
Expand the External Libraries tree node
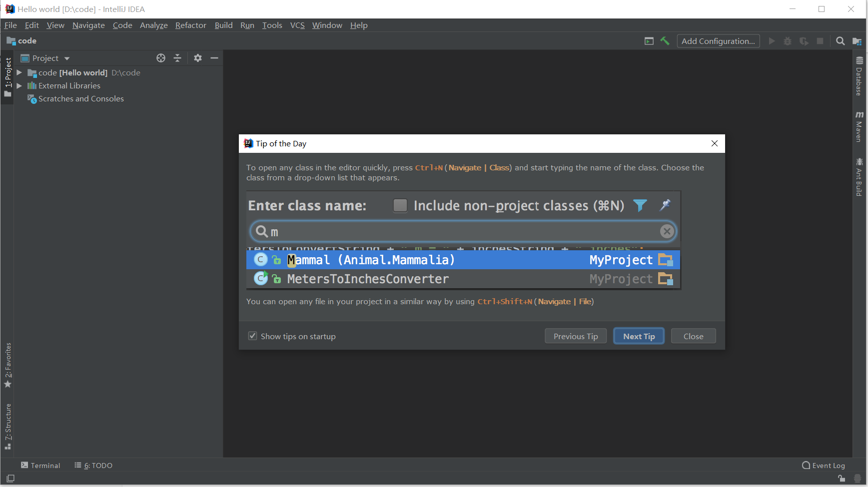pos(19,85)
